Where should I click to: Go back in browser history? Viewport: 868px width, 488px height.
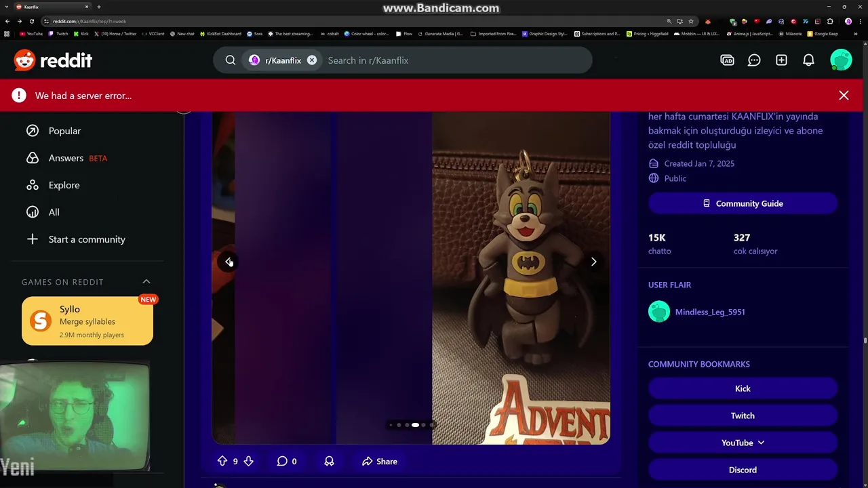click(7, 21)
